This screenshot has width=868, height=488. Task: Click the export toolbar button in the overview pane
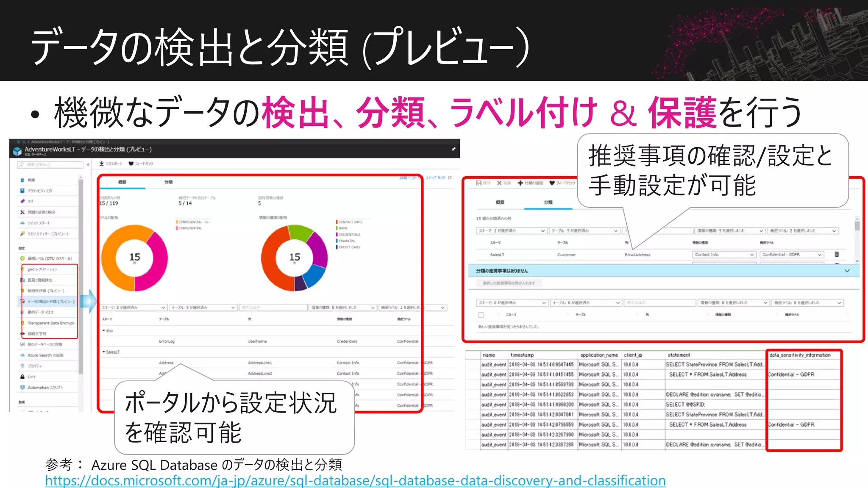point(111,164)
